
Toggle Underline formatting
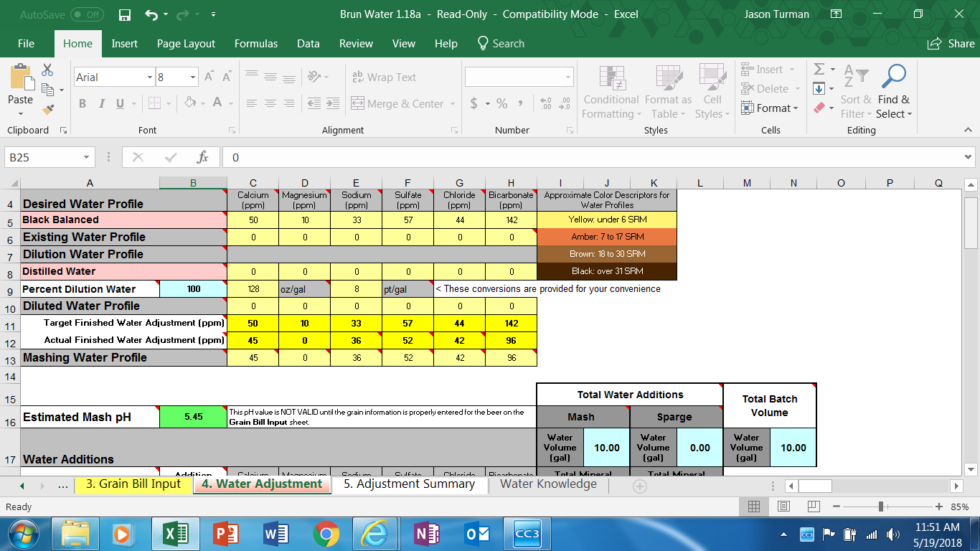119,104
